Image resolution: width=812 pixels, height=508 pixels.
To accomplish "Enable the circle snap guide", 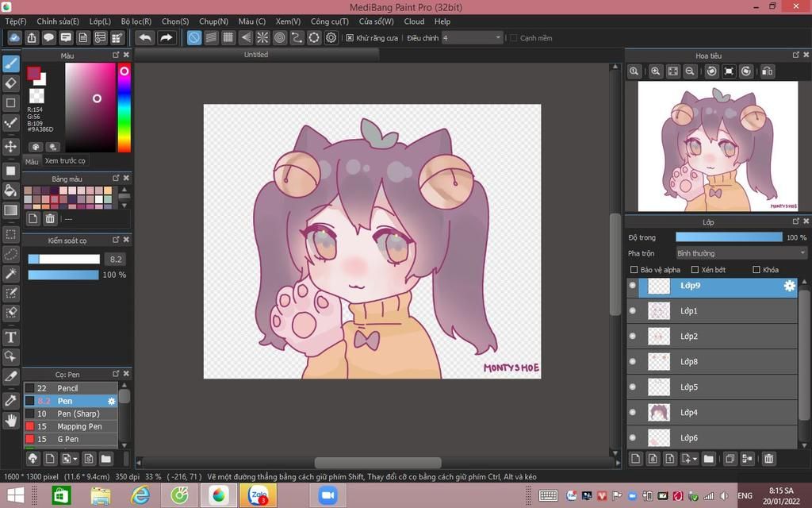I will pos(314,38).
